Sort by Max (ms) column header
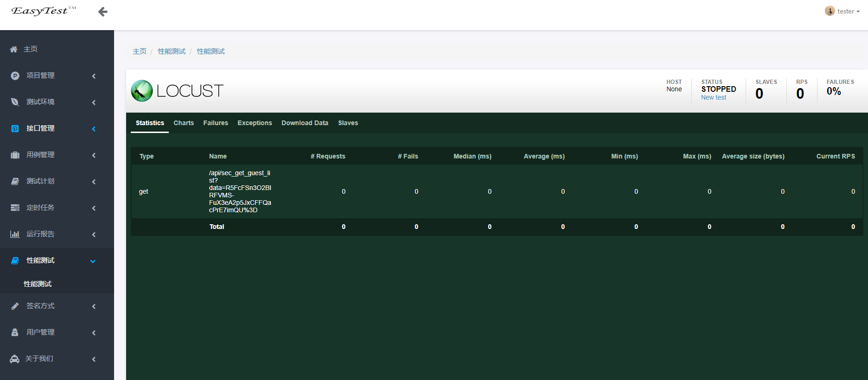This screenshot has width=868, height=380. click(697, 156)
